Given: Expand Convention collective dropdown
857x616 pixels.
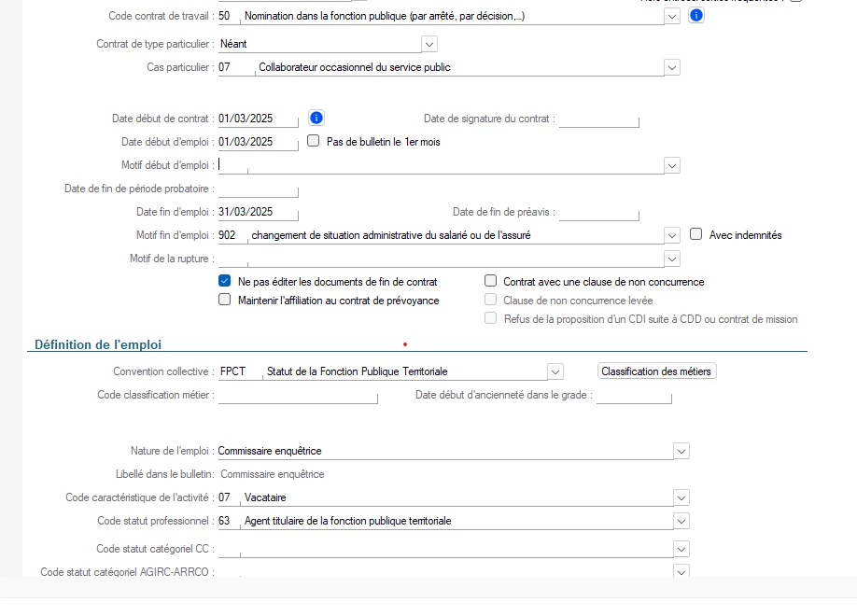Looking at the screenshot, I should [x=555, y=371].
